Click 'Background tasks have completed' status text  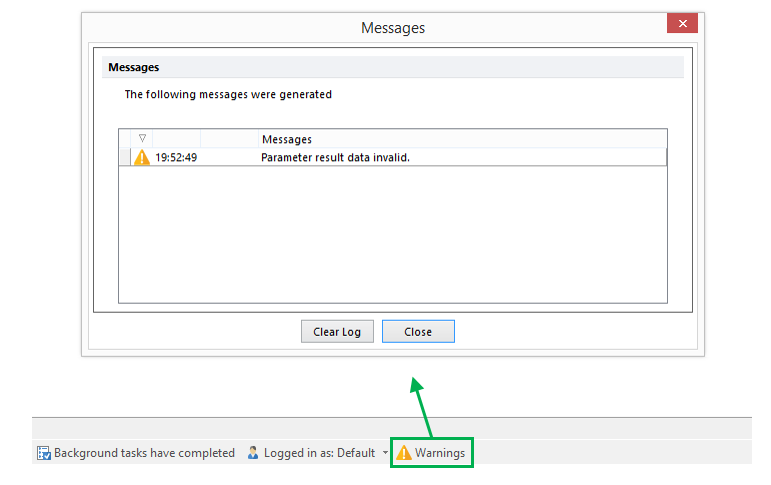[x=144, y=453]
